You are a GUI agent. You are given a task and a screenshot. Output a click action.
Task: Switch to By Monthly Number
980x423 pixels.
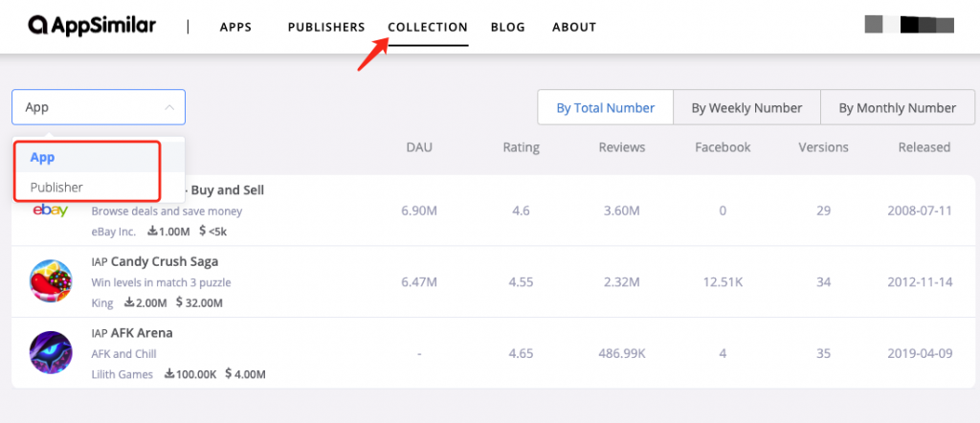(x=898, y=107)
